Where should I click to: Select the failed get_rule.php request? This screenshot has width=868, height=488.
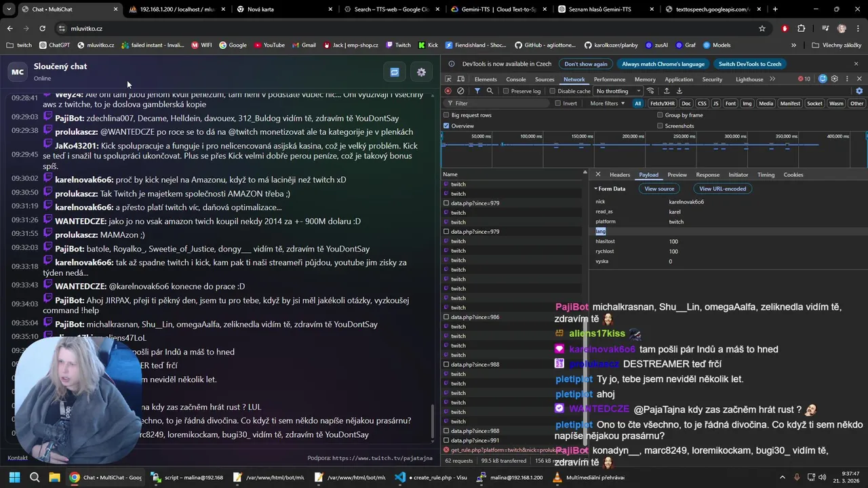click(513, 450)
